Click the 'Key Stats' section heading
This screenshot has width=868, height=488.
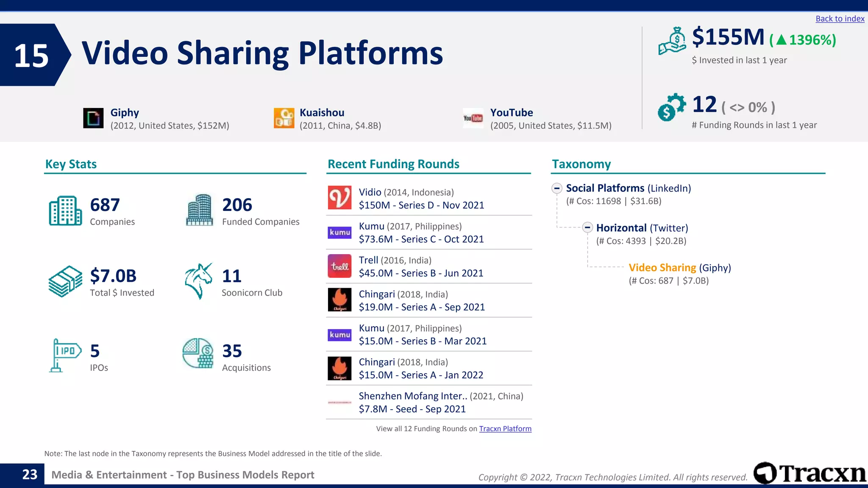71,164
